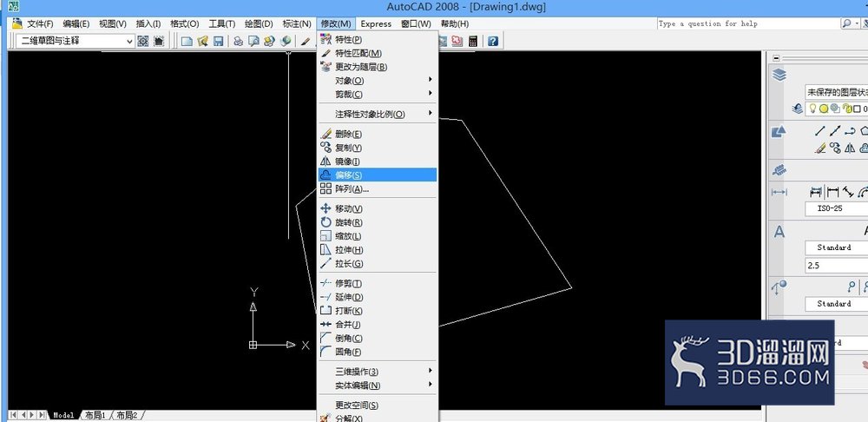Image resolution: width=868 pixels, height=422 pixels.
Task: Open the 文件(F) File menu
Action: 40,23
